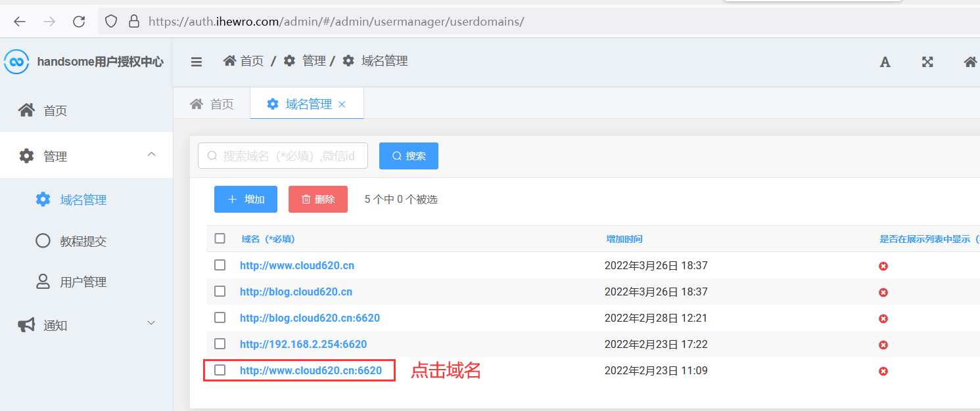
Task: Click the handsome infinity logo icon
Action: [x=16, y=62]
